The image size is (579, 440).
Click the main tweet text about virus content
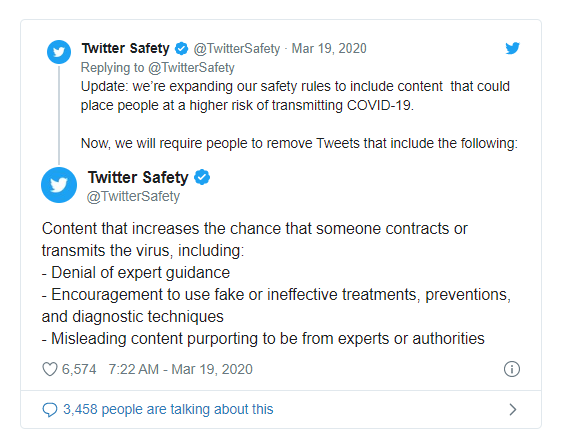click(x=276, y=283)
